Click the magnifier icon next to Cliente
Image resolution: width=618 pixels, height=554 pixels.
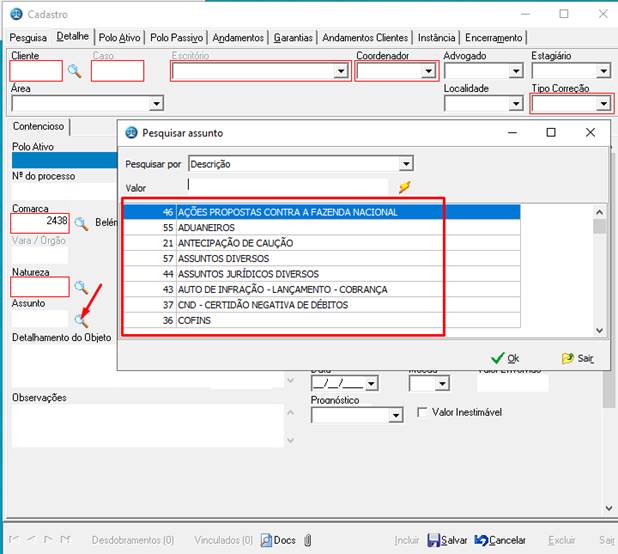pyautogui.click(x=74, y=71)
